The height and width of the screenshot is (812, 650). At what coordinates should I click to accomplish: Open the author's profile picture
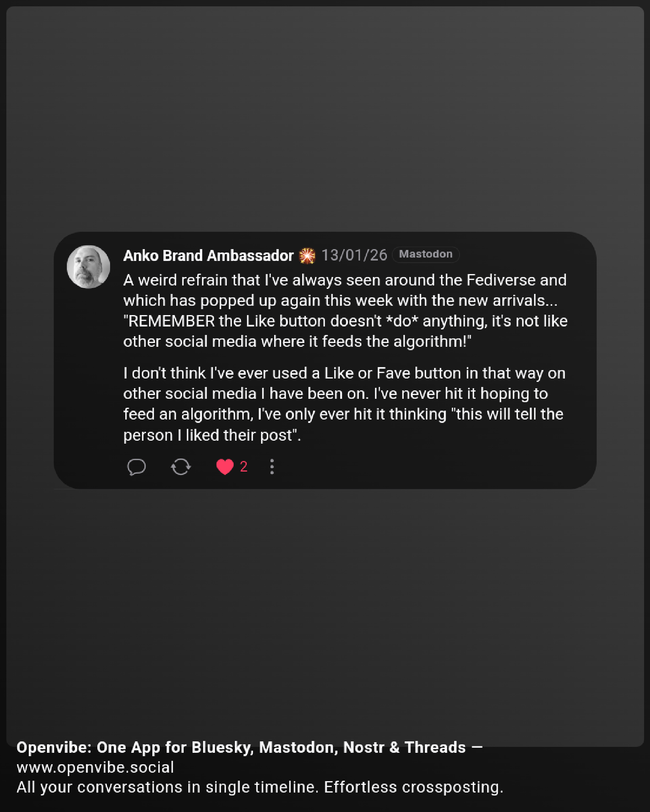tap(88, 267)
